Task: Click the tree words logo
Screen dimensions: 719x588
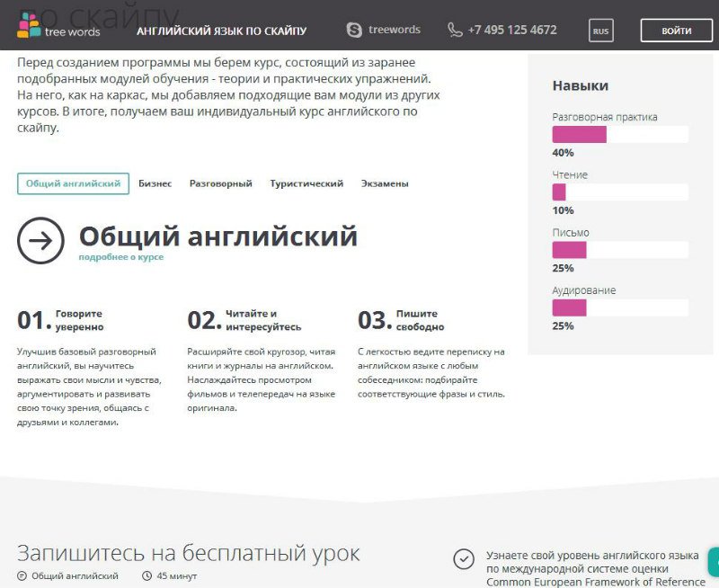Action: 58,26
